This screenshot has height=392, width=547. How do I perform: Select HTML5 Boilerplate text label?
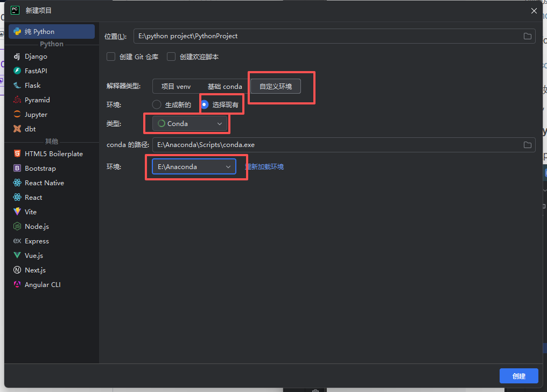point(54,154)
